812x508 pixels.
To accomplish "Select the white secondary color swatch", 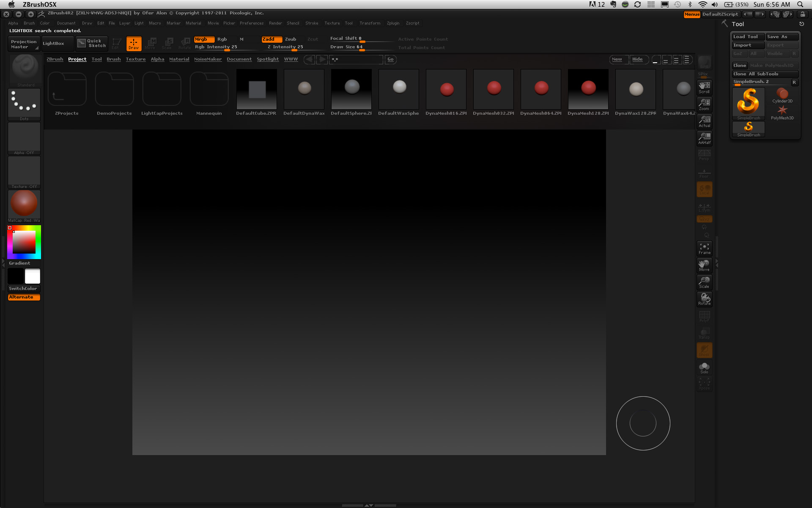I will [x=33, y=276].
